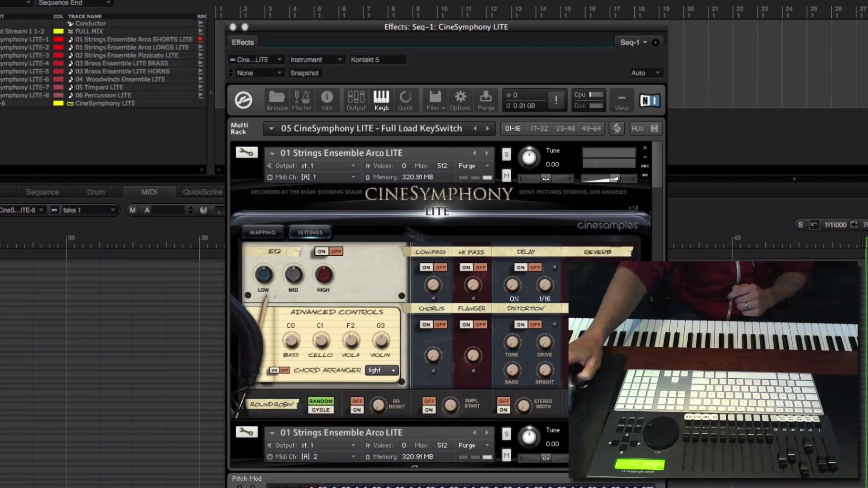Turn on the Chord Arranger switch
868x488 pixels.
(274, 370)
